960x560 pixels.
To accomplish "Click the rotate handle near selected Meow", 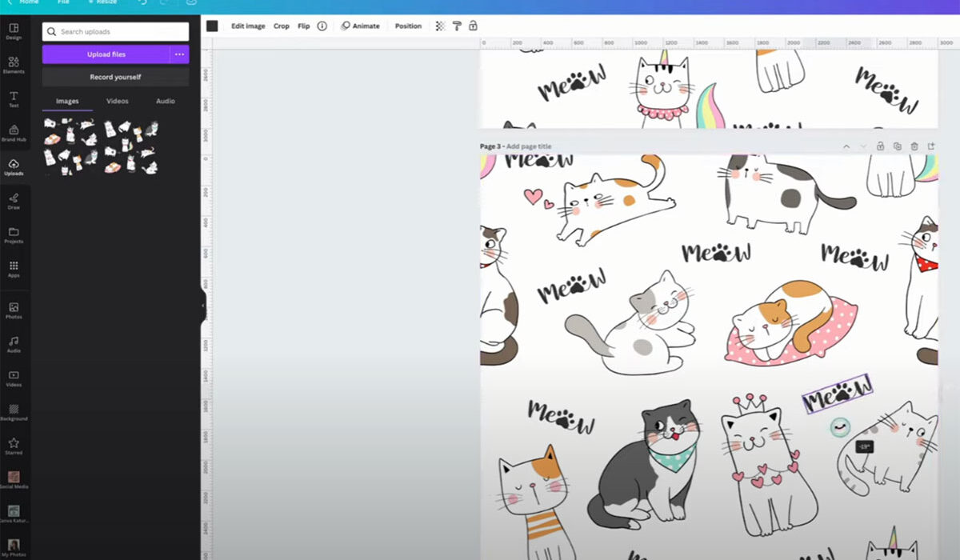I will coord(839,427).
